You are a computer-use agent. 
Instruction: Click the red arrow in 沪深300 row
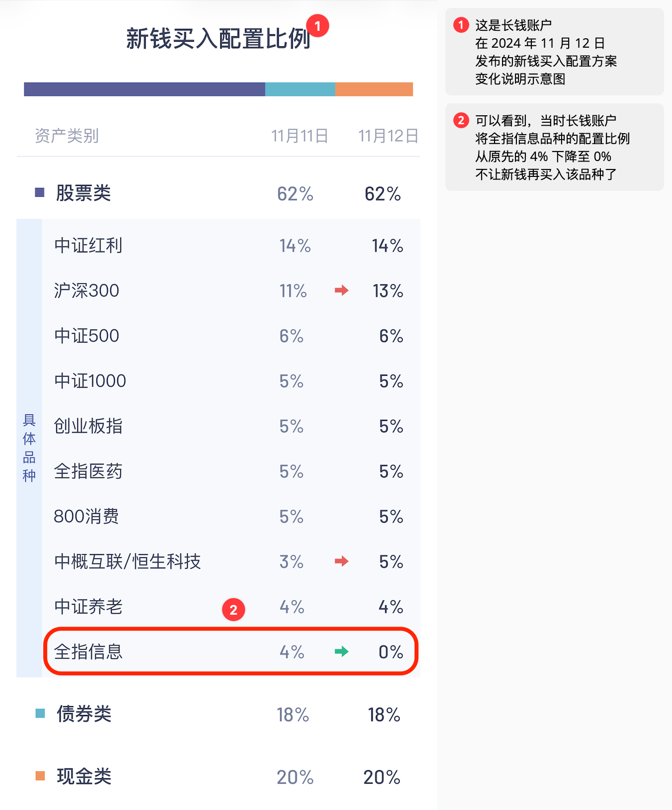(341, 290)
